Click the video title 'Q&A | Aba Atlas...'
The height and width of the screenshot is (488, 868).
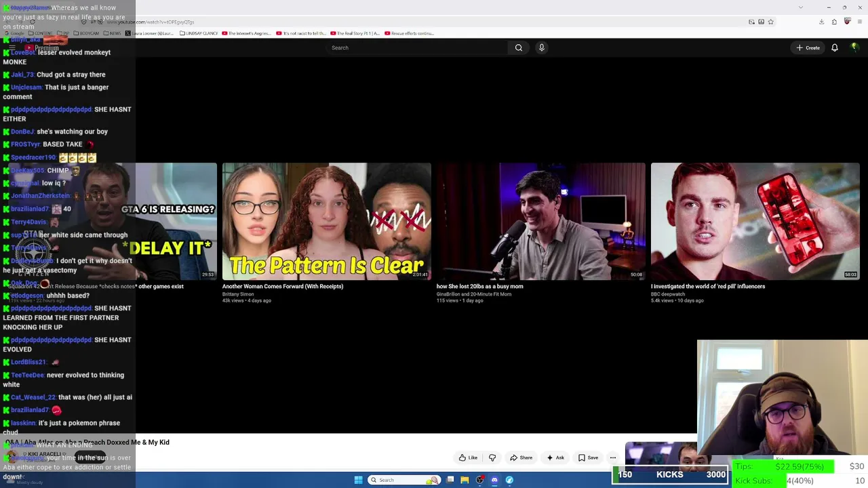(x=87, y=443)
